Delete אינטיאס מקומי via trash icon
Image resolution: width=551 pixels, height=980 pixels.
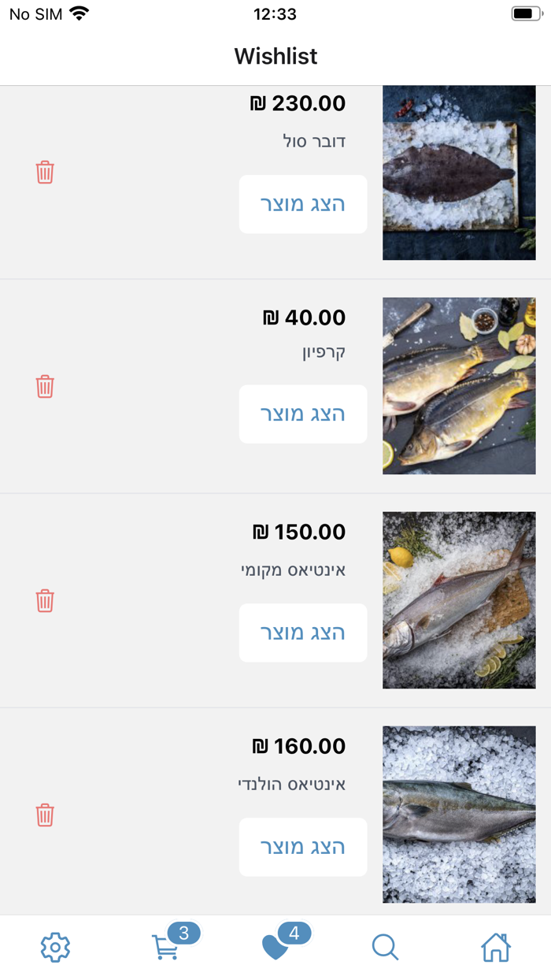(45, 600)
